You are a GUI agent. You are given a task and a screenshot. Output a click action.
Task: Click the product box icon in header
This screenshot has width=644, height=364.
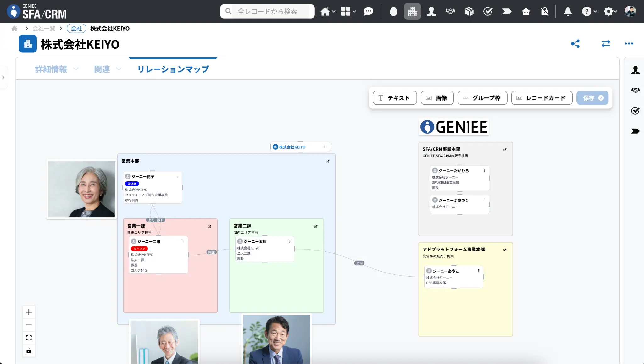point(469,12)
